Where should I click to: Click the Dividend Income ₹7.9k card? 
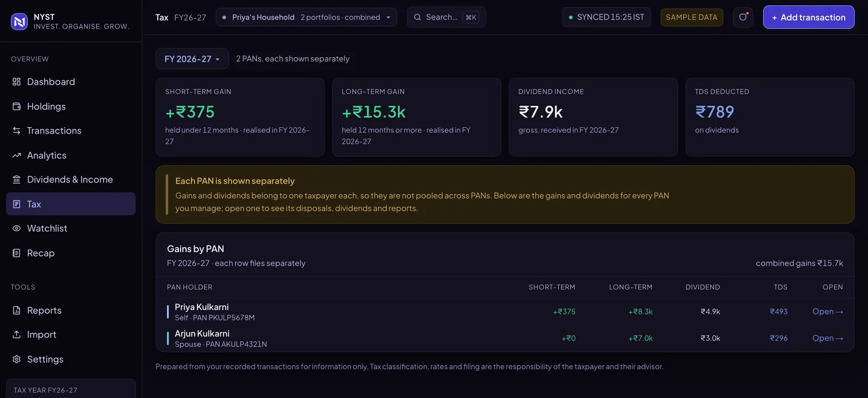pyautogui.click(x=593, y=117)
